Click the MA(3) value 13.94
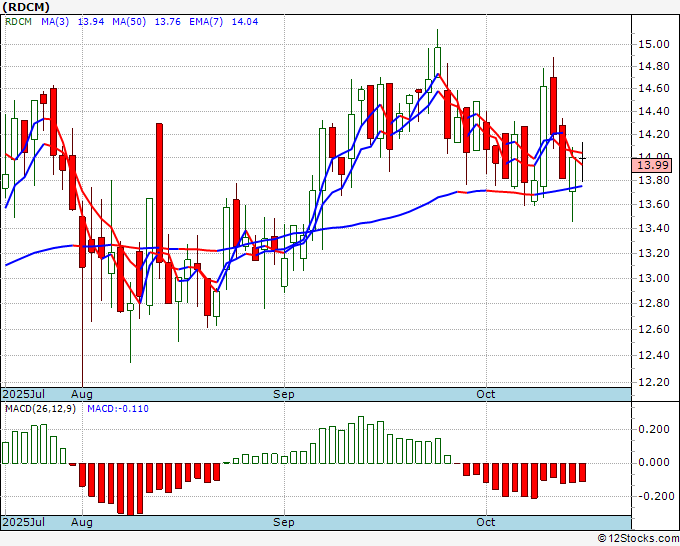680x546 pixels. (91, 21)
